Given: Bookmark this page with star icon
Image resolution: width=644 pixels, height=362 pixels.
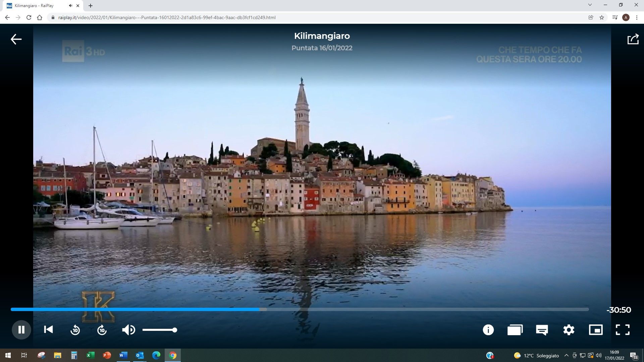Looking at the screenshot, I should [602, 17].
